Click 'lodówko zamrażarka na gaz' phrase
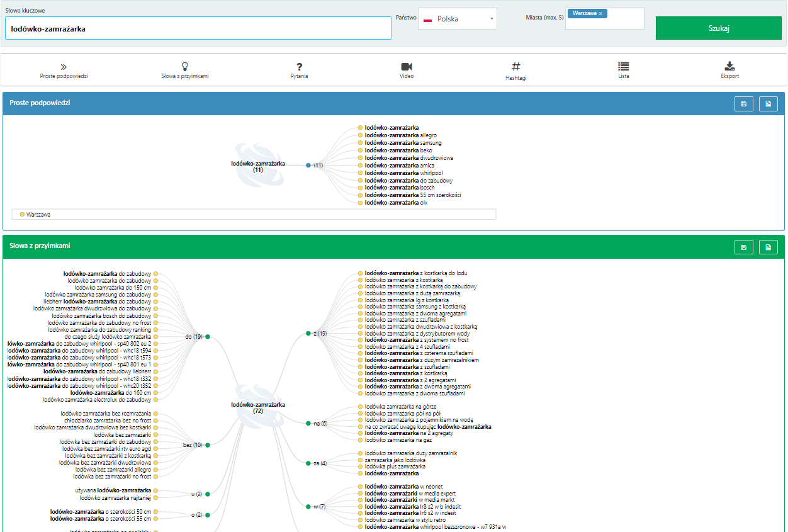 point(398,440)
